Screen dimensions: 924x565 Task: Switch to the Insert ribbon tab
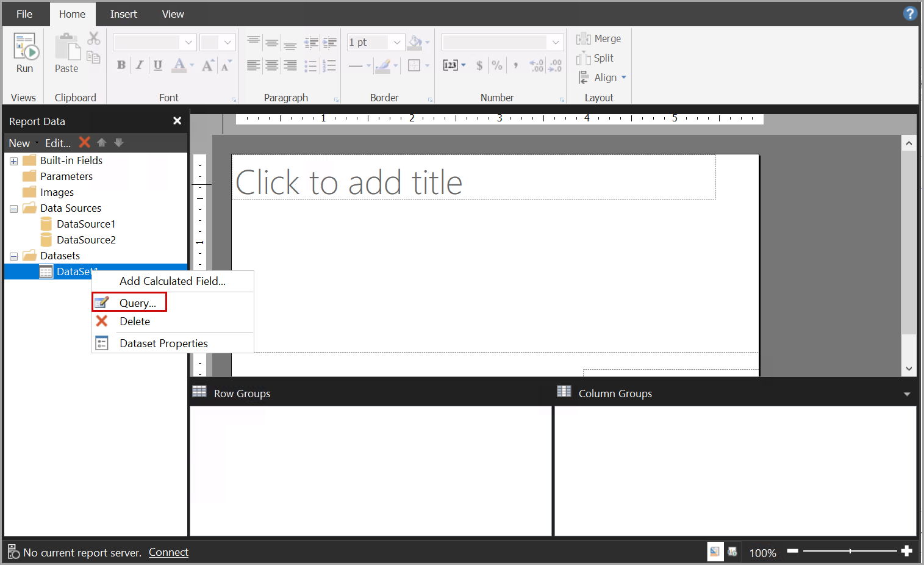123,14
